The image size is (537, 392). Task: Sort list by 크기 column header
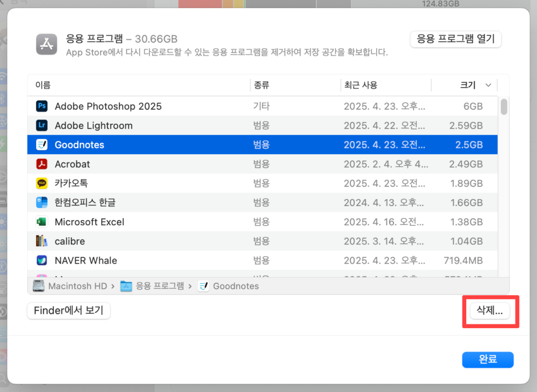point(468,85)
